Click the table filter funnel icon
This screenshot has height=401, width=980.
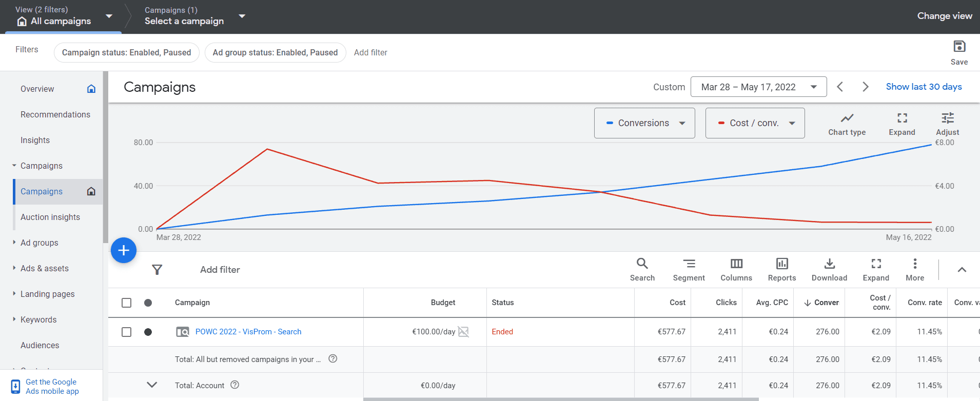pos(157,270)
